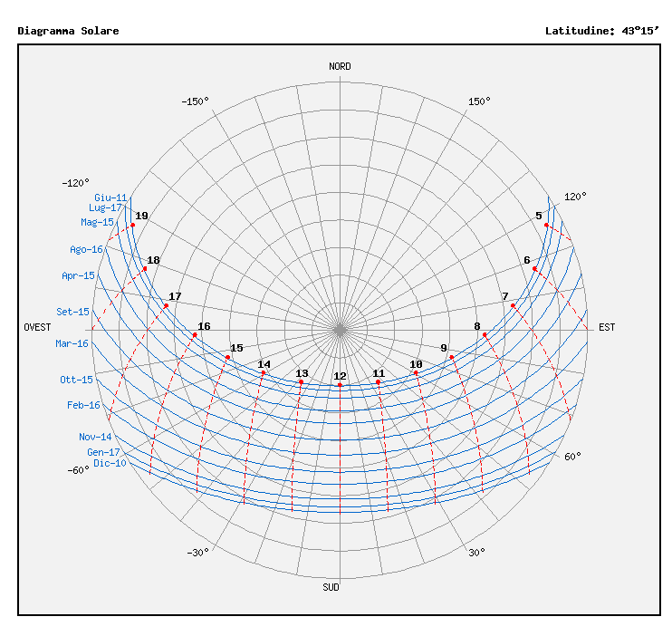
Task: Click the Feb-16 date label
Action: [x=83, y=406]
